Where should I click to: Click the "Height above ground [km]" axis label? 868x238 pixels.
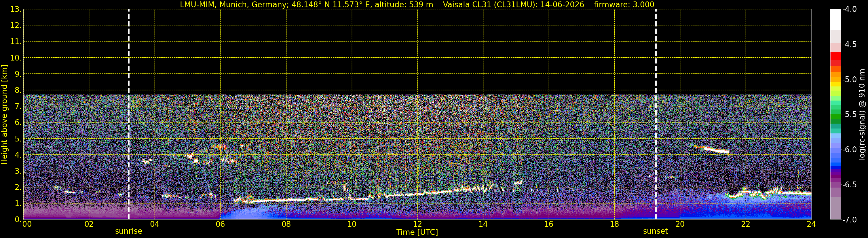(4, 115)
